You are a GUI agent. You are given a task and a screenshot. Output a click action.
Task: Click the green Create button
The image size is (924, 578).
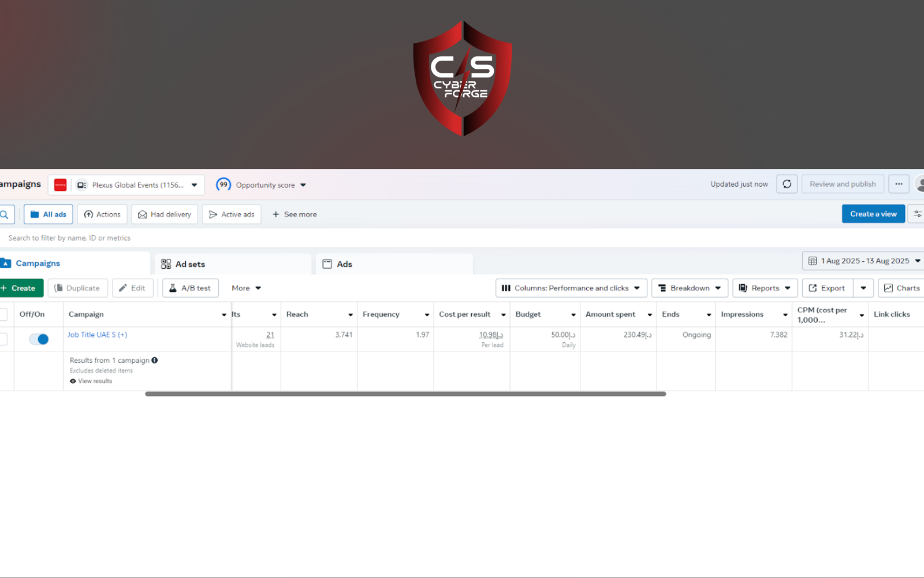point(21,288)
